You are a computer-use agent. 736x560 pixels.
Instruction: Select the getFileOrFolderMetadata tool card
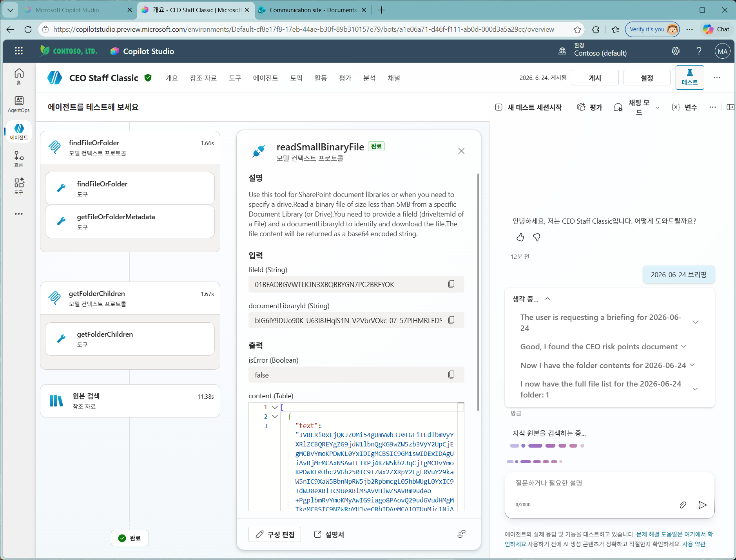pyautogui.click(x=130, y=221)
